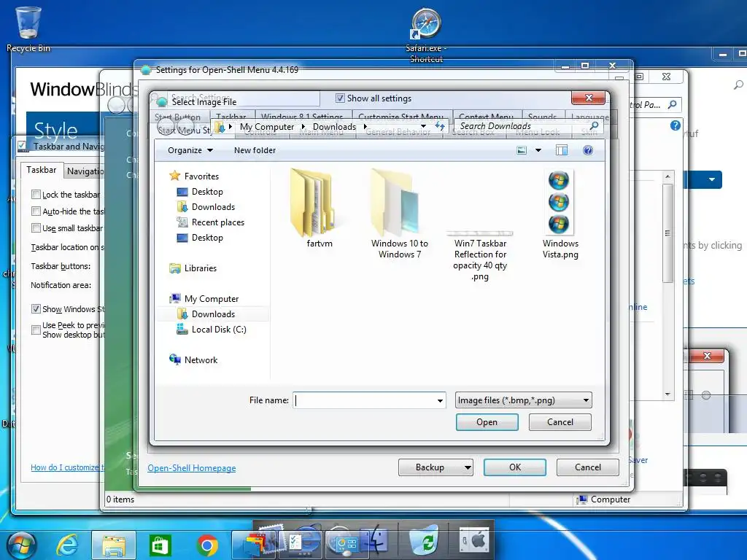Launch Internet Explorer from taskbar
This screenshot has height=560, width=747.
point(67,545)
